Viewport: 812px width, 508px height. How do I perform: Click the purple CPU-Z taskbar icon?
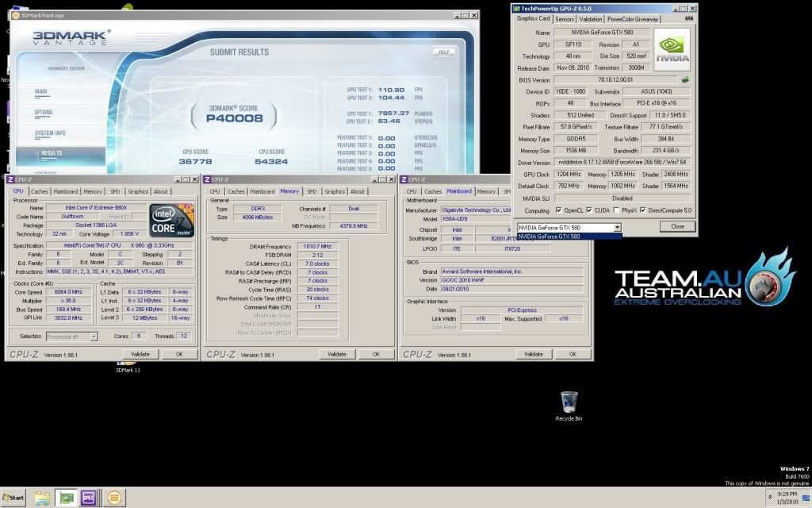[88, 498]
